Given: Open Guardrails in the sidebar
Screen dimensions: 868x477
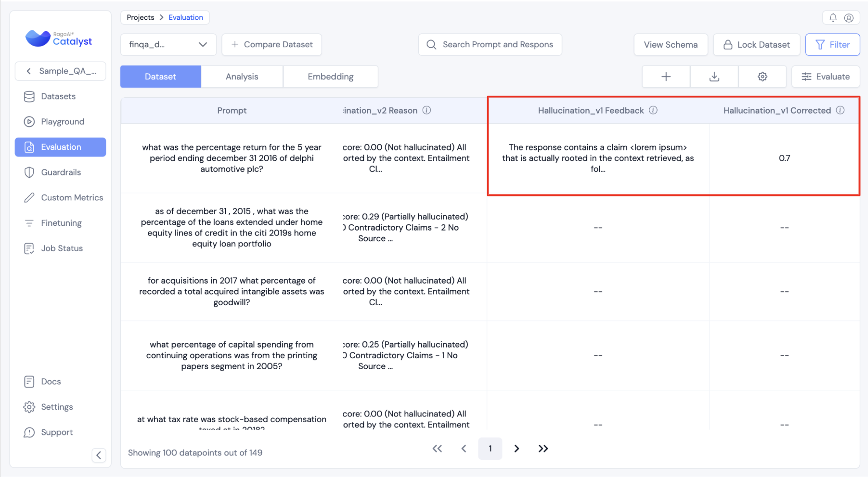Looking at the screenshot, I should 60,172.
